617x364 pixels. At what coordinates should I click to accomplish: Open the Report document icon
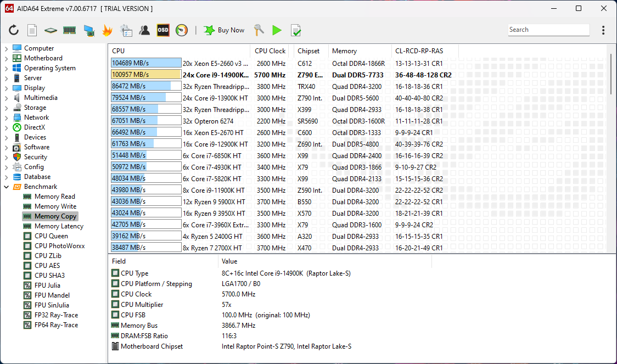click(x=32, y=30)
